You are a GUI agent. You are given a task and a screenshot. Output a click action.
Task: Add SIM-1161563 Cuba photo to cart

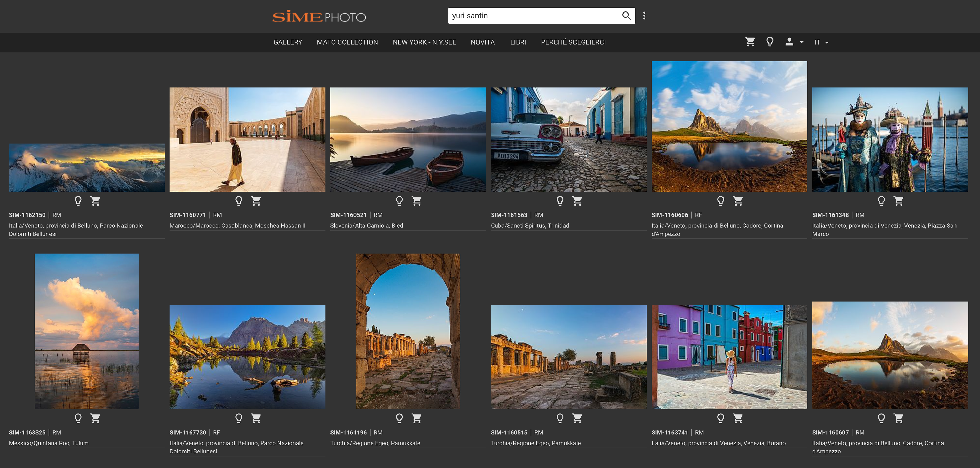(x=577, y=201)
